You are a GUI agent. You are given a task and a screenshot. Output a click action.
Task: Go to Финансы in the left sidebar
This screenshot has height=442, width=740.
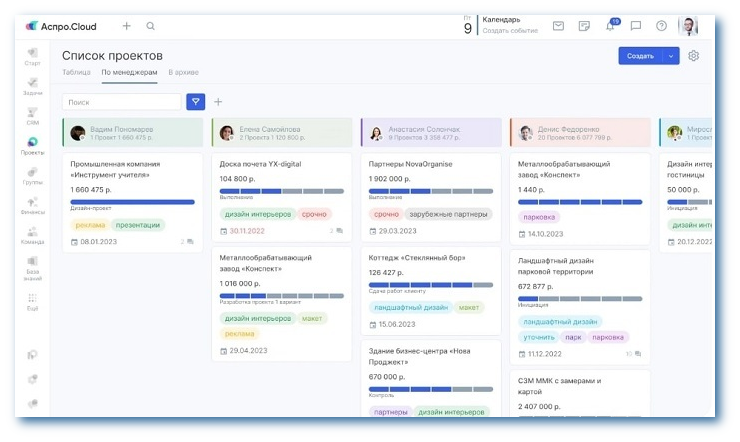(x=33, y=205)
